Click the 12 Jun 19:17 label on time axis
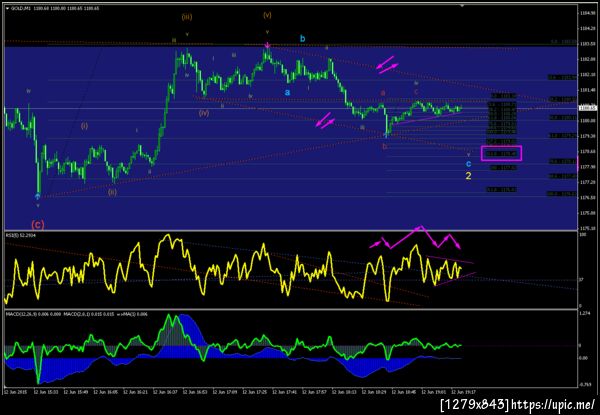The image size is (600, 415). [463, 392]
